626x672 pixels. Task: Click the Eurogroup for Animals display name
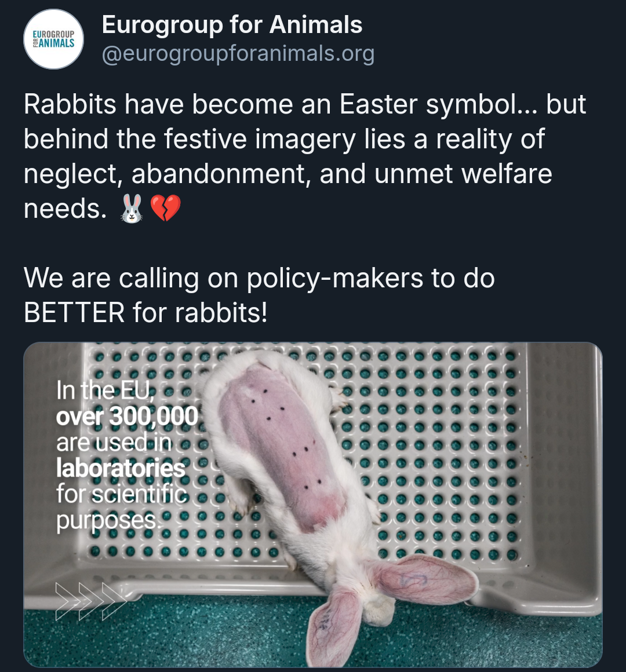tap(232, 24)
